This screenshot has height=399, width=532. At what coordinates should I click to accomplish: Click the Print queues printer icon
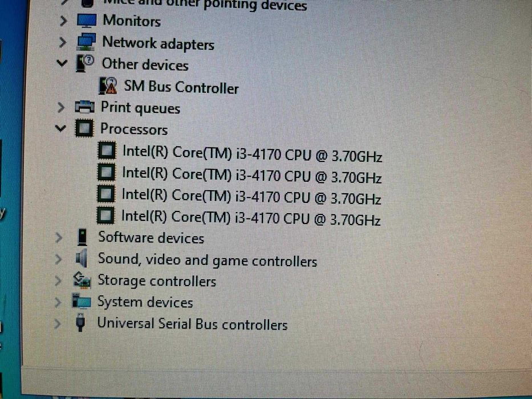tap(84, 107)
